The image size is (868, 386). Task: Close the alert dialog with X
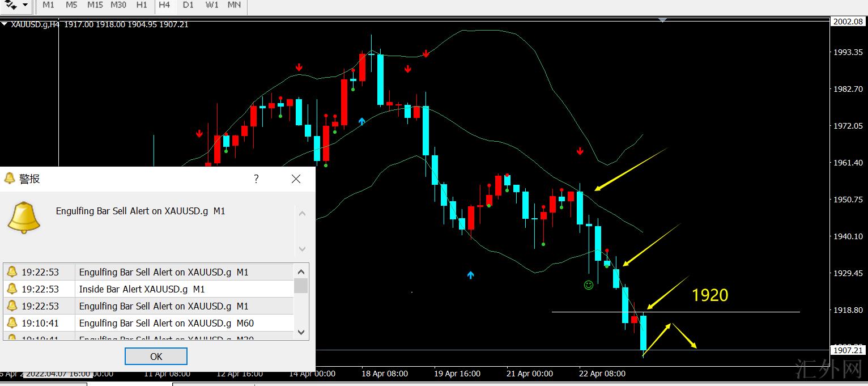296,179
